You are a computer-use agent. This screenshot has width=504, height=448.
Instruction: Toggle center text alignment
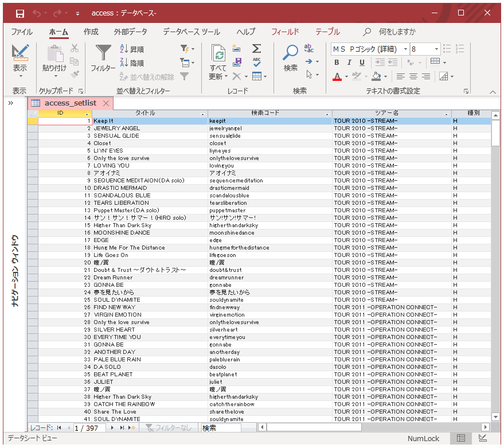coord(413,76)
